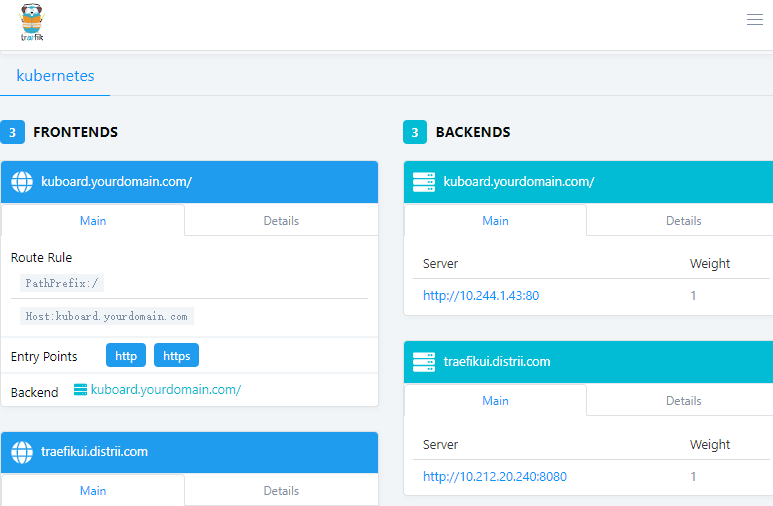Open Main tab of kuboard.yourdomain.com frontend
773x506 pixels.
pyautogui.click(x=93, y=220)
